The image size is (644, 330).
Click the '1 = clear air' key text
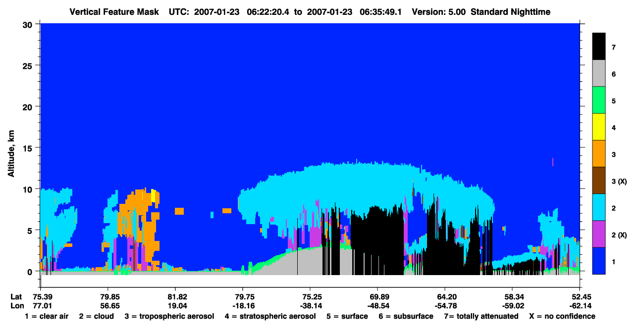pos(47,316)
